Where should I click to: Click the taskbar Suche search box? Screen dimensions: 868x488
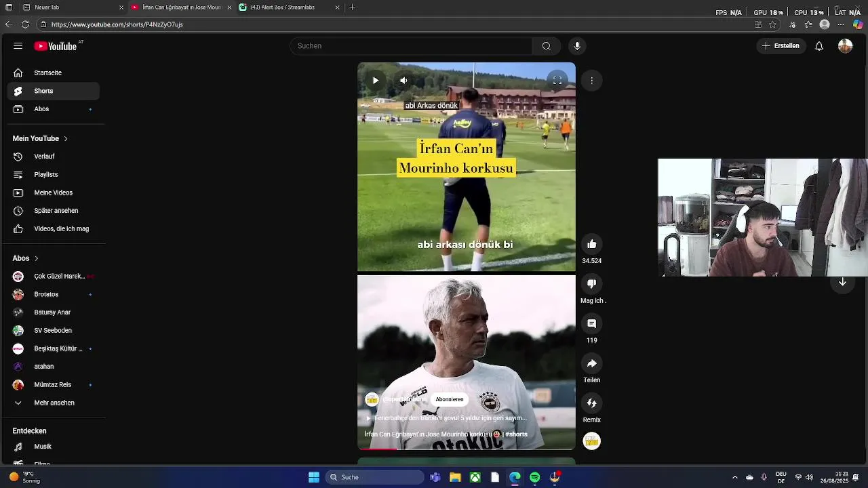point(374,477)
